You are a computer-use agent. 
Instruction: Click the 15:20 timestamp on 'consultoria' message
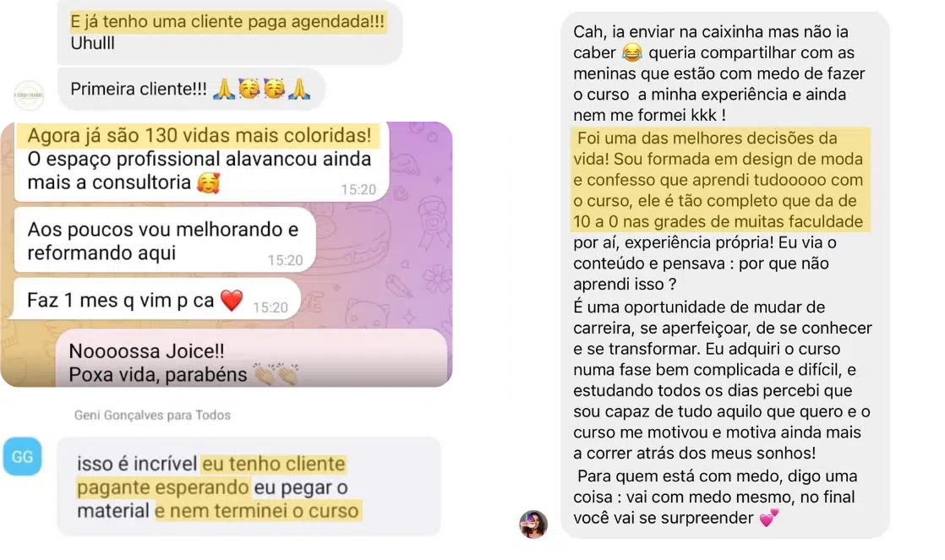pos(358,190)
